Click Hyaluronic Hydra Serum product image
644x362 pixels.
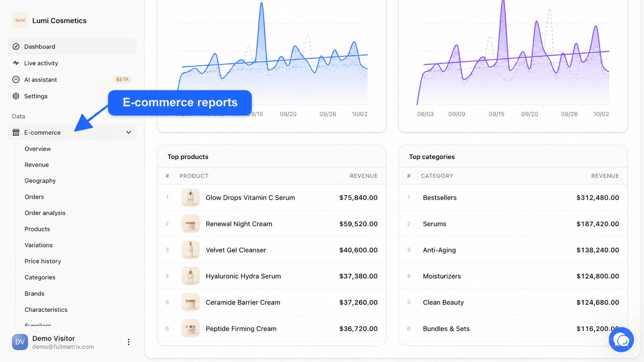(191, 276)
